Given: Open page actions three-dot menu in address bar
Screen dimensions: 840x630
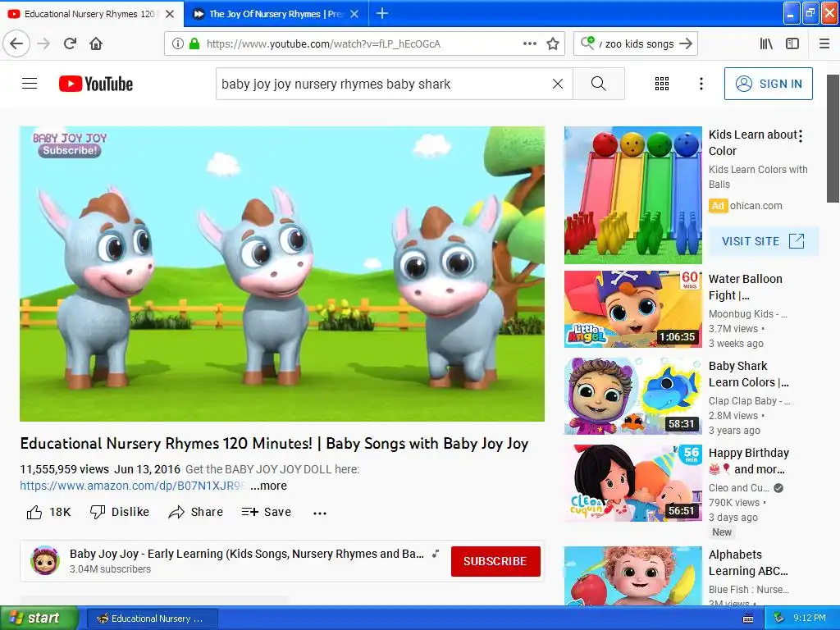Looking at the screenshot, I should [530, 43].
